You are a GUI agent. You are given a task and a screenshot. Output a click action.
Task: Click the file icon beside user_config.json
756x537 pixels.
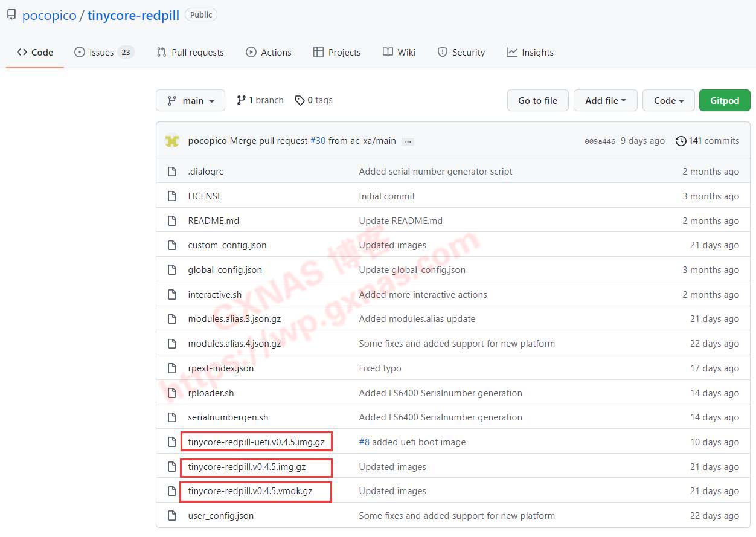(x=172, y=516)
